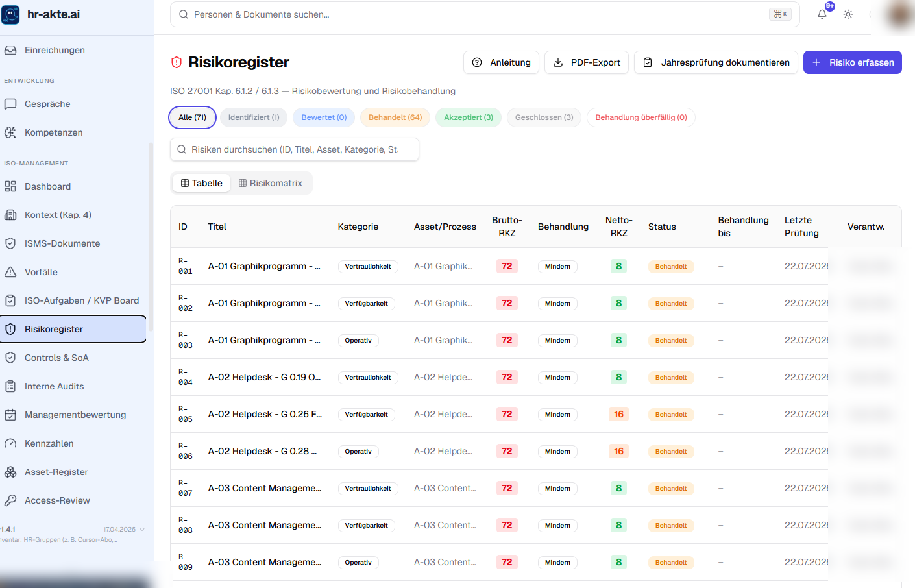Focus the Risiken durchsuchen search field
The height and width of the screenshot is (588, 915).
295,149
